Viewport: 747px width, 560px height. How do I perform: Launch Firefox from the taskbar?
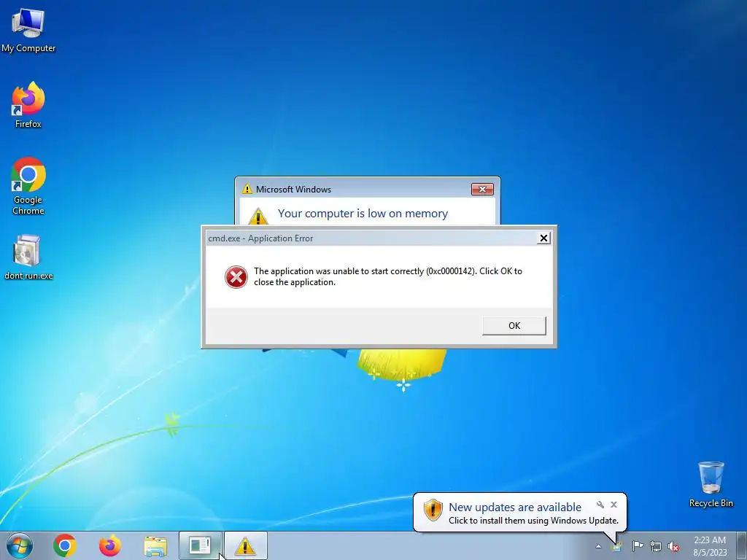pyautogui.click(x=109, y=545)
